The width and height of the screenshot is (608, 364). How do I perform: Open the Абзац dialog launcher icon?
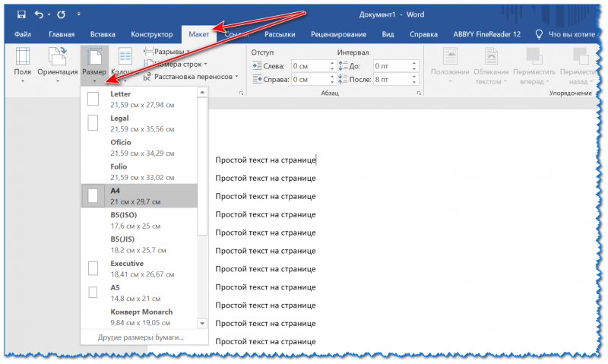pyautogui.click(x=419, y=93)
